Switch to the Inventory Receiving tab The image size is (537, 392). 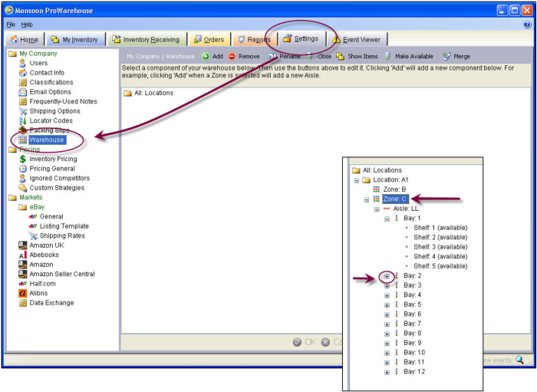[x=146, y=40]
